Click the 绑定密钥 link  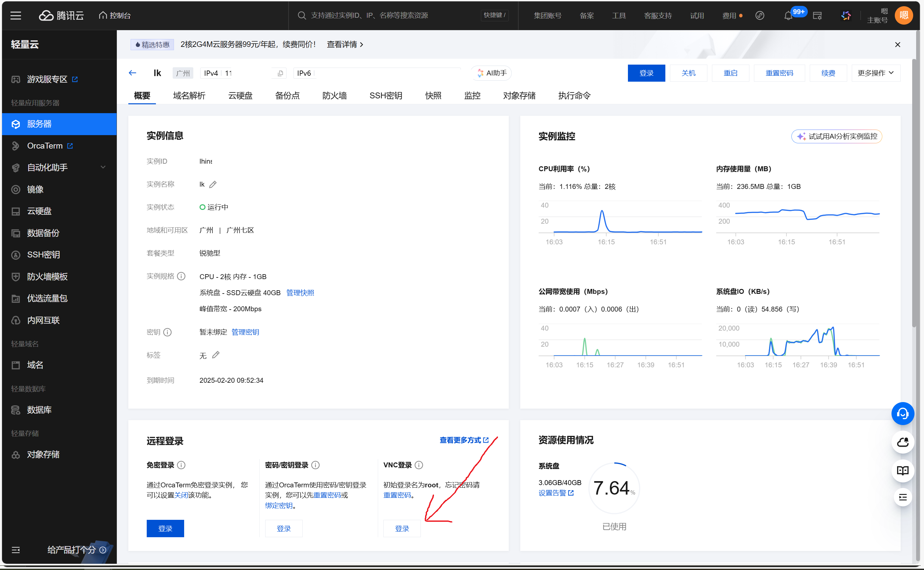tap(278, 505)
